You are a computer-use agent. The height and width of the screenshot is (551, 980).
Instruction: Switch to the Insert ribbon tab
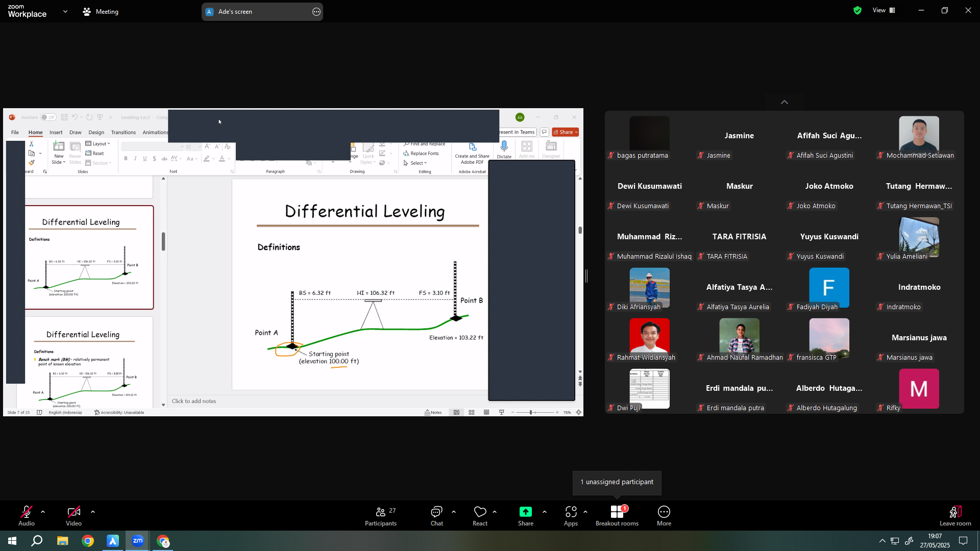pos(56,132)
